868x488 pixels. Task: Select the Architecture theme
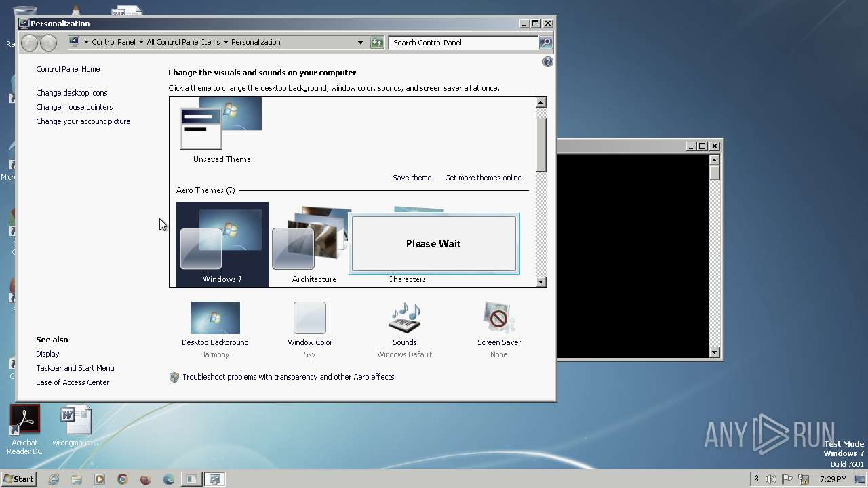(x=314, y=244)
